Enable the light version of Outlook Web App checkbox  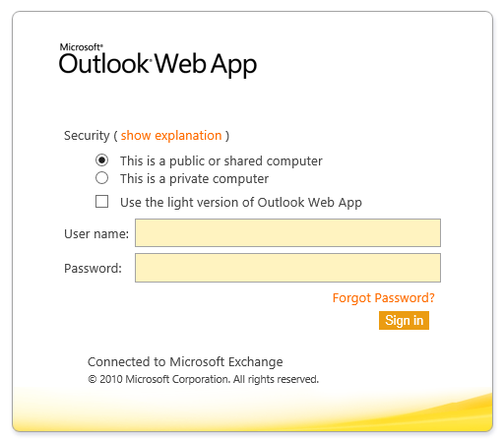pos(101,202)
